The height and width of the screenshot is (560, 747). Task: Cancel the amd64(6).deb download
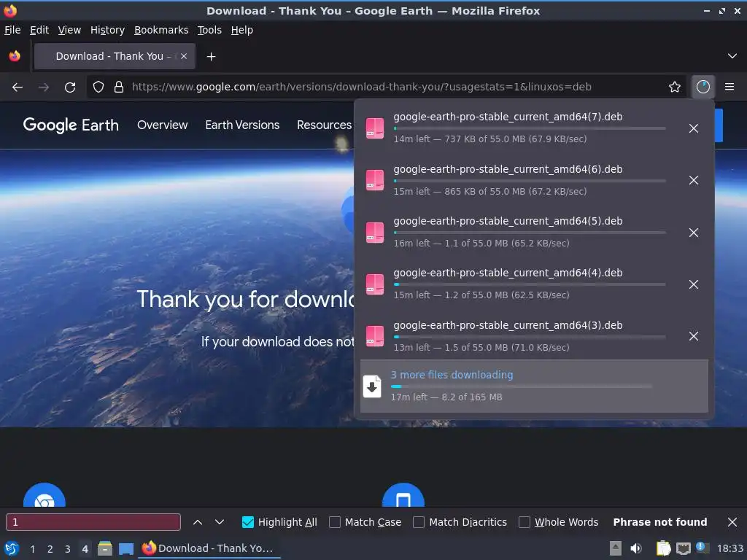pyautogui.click(x=694, y=180)
